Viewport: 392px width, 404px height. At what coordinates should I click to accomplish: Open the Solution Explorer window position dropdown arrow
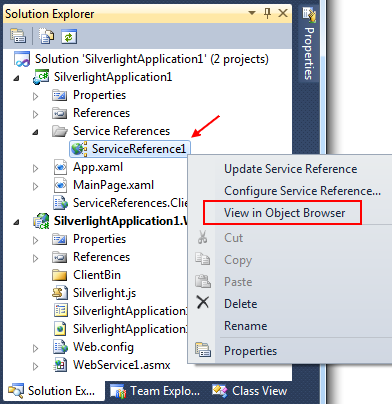click(252, 13)
